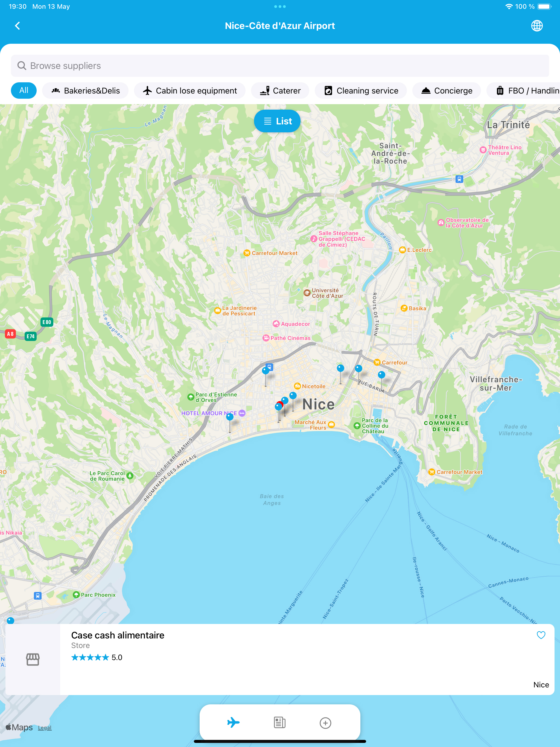The width and height of the screenshot is (560, 747).
Task: Select the blue pin at the airport
Action: pyautogui.click(x=10, y=620)
